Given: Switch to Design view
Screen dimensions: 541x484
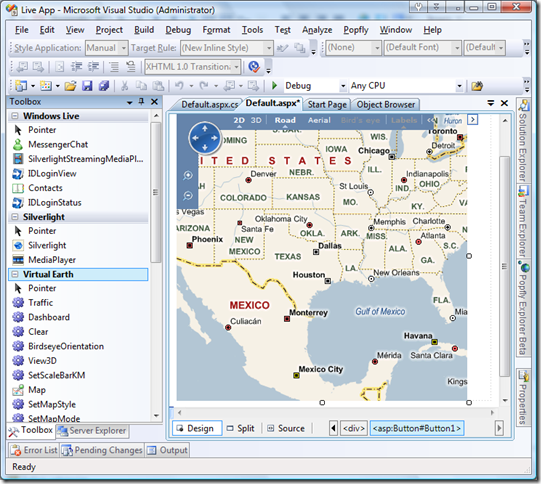Looking at the screenshot, I should tap(196, 428).
